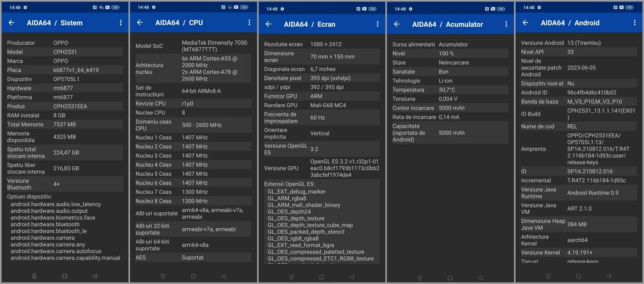Image resolution: width=644 pixels, height=284 pixels.
Task: Select Rata de incarcare value 0,14 mA
Action: (449, 117)
